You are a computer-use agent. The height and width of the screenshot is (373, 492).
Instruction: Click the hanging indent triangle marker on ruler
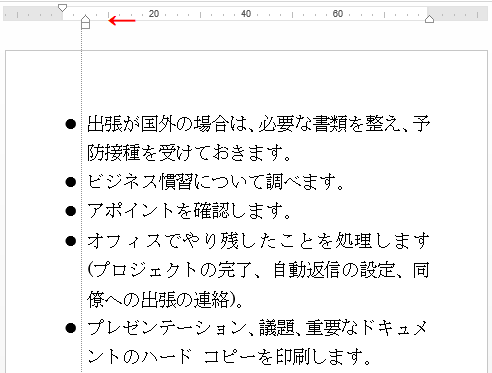tap(86, 18)
